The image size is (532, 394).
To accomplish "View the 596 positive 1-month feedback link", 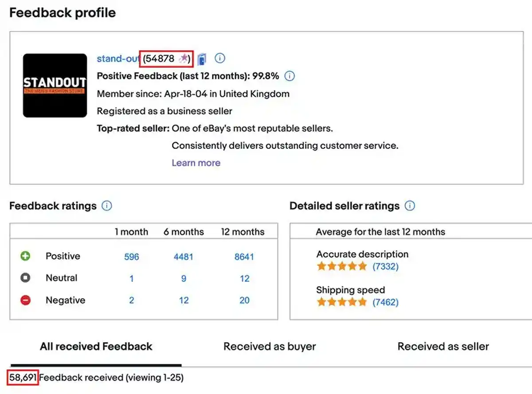I will pos(132,257).
